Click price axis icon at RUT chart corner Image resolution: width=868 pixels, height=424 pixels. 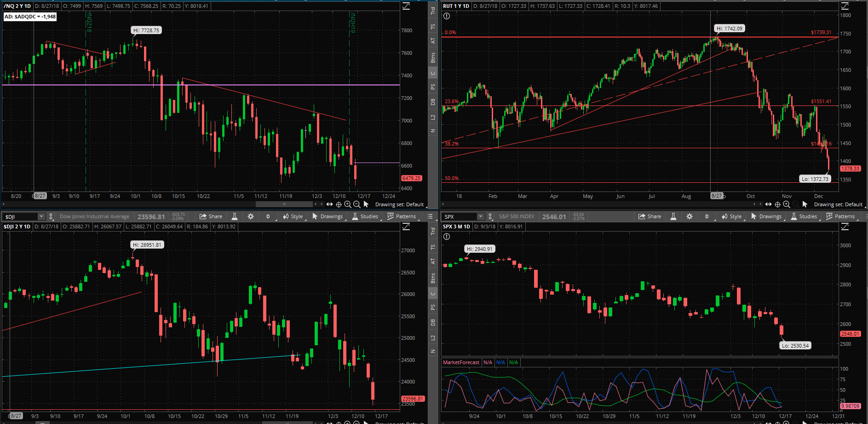pyautogui.click(x=845, y=6)
